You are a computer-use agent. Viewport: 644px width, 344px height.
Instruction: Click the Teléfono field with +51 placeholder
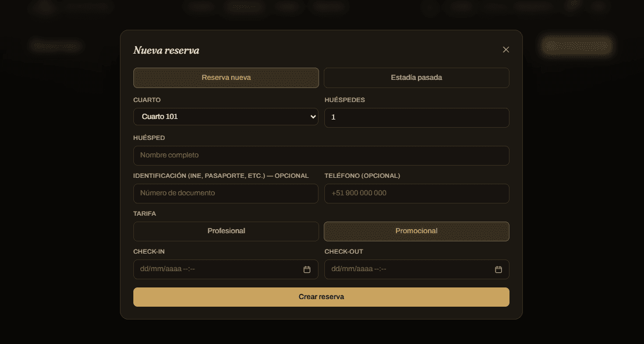(x=417, y=194)
